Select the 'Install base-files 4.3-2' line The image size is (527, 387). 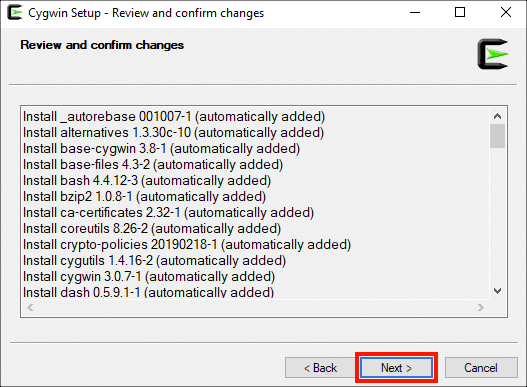click(153, 165)
